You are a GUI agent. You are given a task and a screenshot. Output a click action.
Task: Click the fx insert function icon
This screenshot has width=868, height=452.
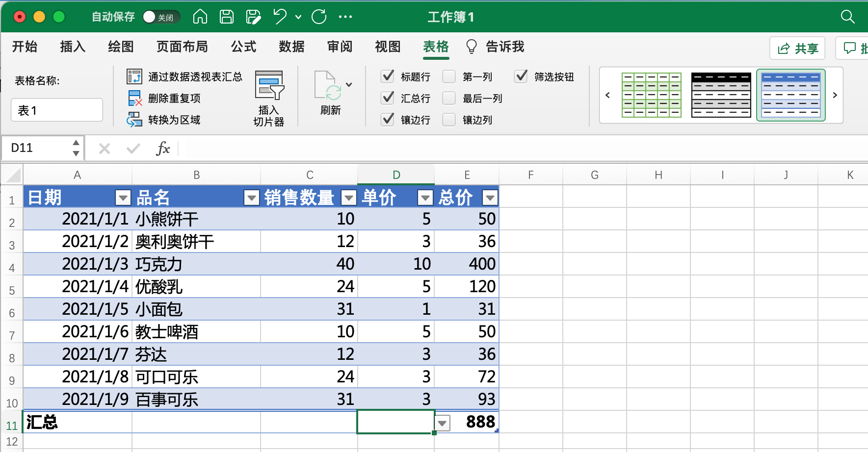[x=163, y=148]
